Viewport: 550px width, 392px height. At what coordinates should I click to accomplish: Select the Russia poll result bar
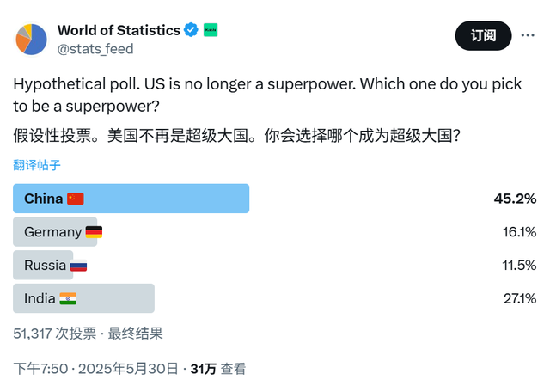click(x=43, y=265)
